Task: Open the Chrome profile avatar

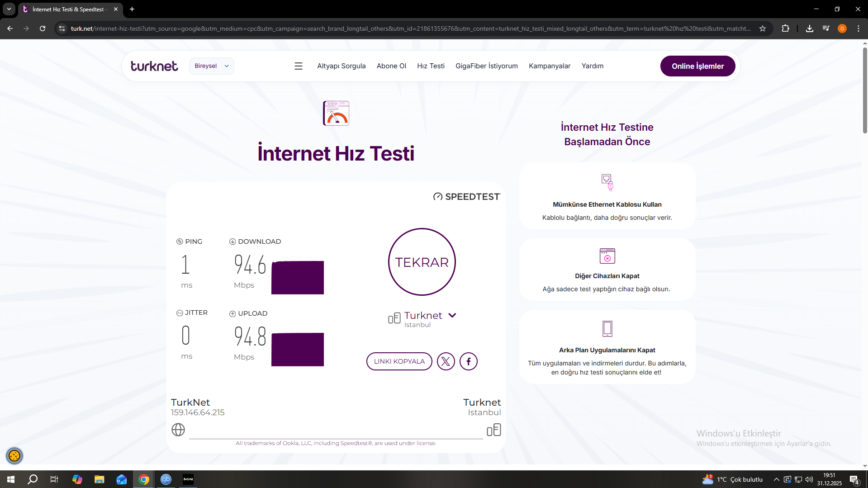Action: coord(842,28)
